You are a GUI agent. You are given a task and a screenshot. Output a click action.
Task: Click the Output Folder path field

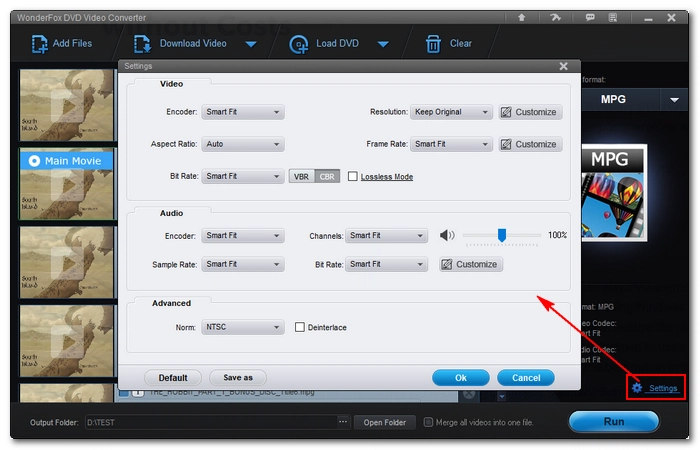(x=211, y=422)
